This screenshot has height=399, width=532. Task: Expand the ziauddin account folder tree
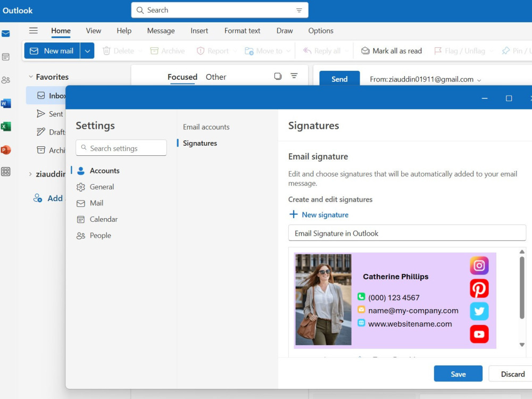[30, 174]
